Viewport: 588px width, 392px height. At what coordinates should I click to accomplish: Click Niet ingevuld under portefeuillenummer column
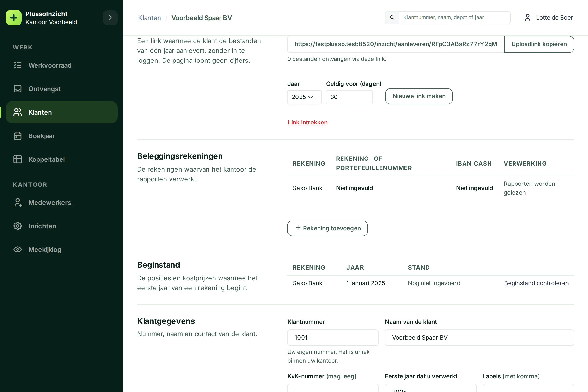[354, 188]
